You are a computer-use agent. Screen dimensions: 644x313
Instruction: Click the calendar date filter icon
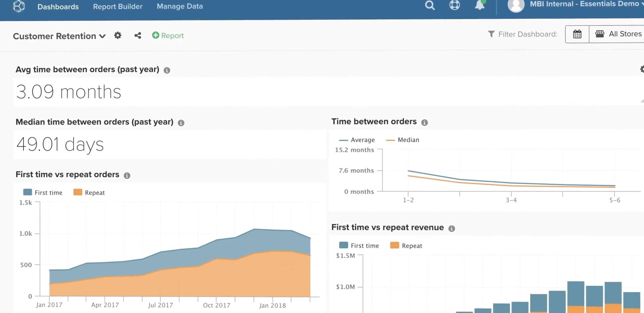(x=577, y=34)
